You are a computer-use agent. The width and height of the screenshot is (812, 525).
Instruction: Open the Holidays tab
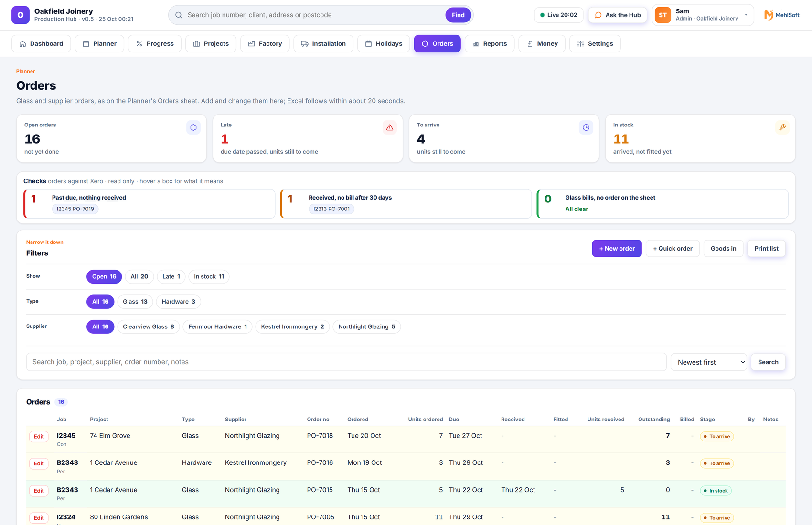(384, 43)
